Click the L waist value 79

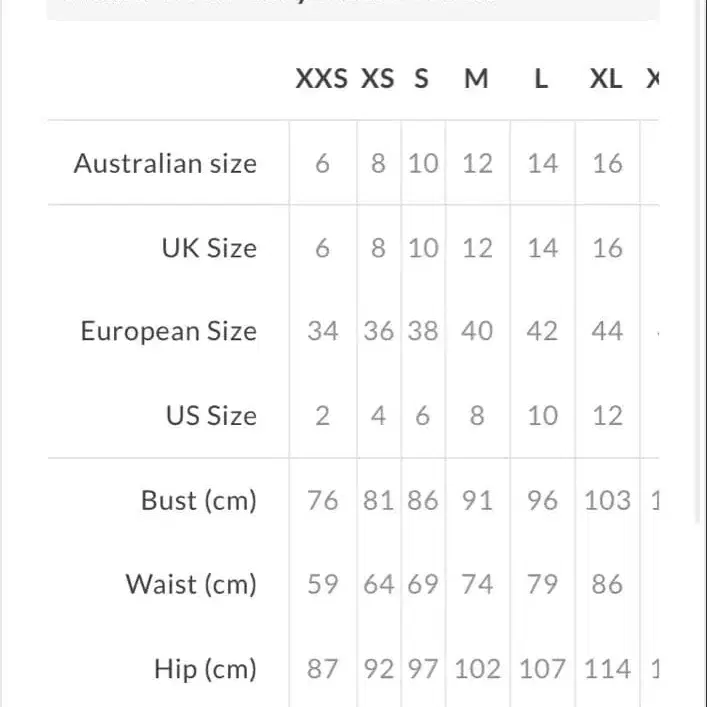pos(542,584)
